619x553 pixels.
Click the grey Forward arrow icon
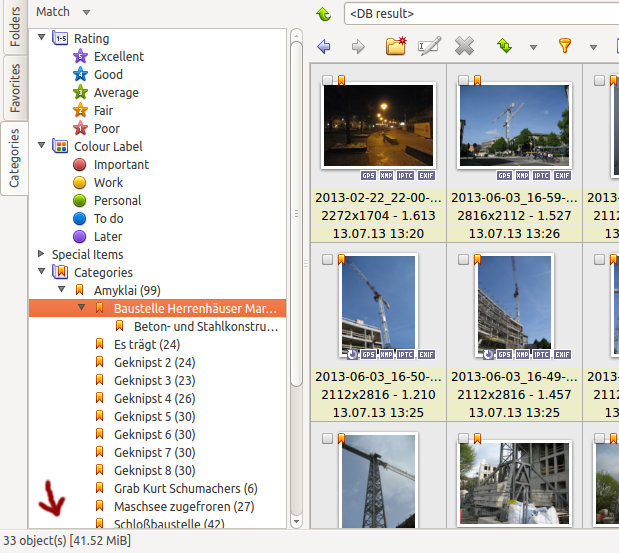tap(358, 47)
